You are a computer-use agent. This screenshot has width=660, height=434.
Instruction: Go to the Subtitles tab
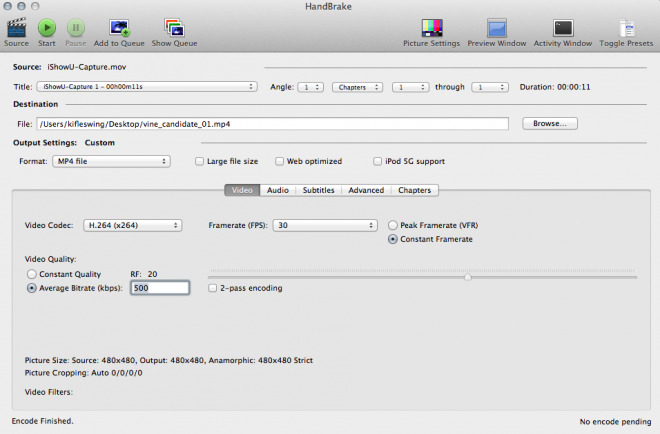[x=319, y=190]
